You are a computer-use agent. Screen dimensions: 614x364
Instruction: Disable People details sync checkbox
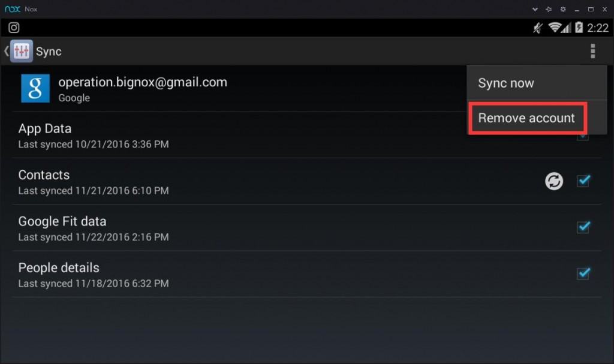(583, 273)
